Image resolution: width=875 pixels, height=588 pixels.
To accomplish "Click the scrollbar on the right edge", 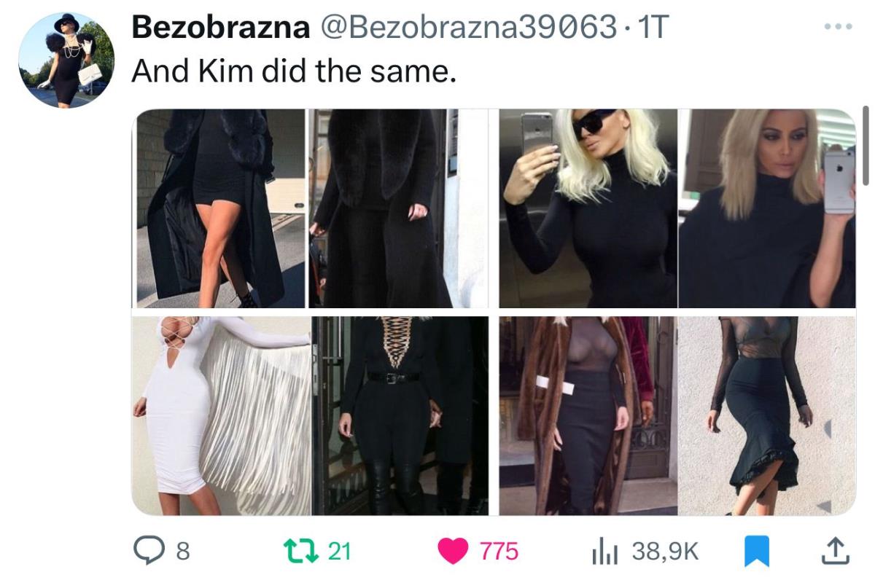I will click(x=866, y=146).
